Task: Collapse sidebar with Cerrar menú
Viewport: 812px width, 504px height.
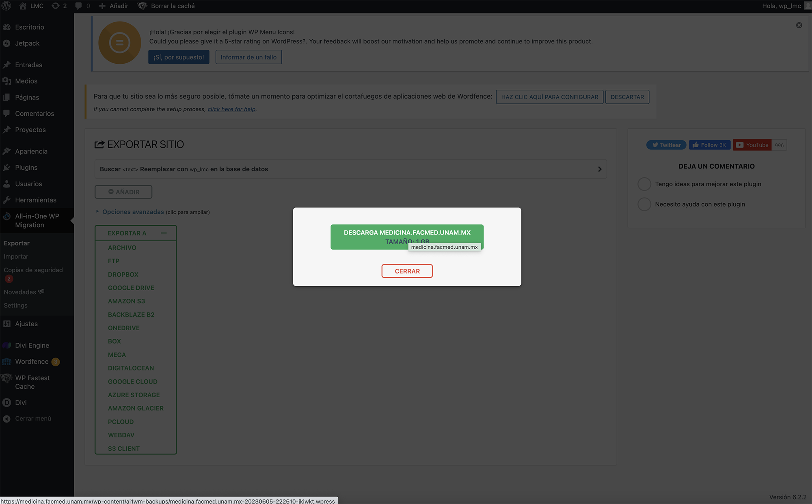Action: click(x=27, y=418)
